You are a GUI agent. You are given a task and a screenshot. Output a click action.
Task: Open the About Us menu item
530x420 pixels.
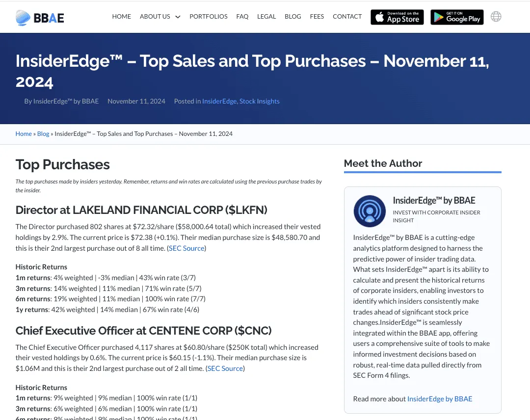[x=155, y=17]
